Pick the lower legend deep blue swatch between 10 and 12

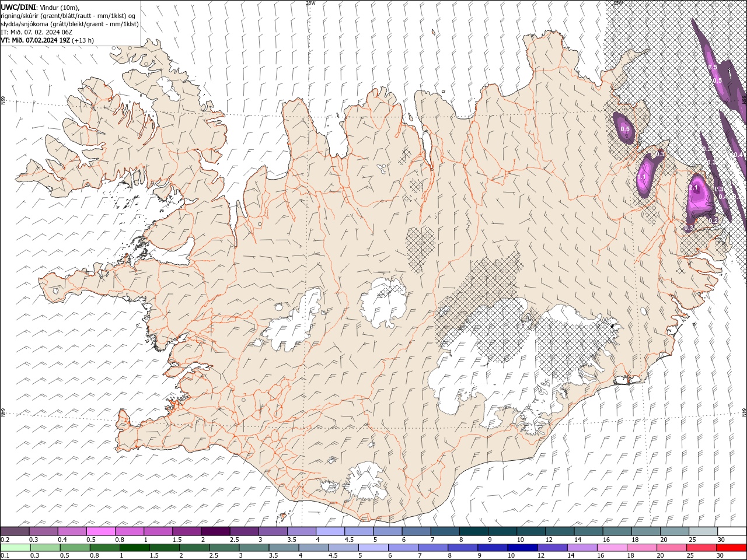point(523,548)
